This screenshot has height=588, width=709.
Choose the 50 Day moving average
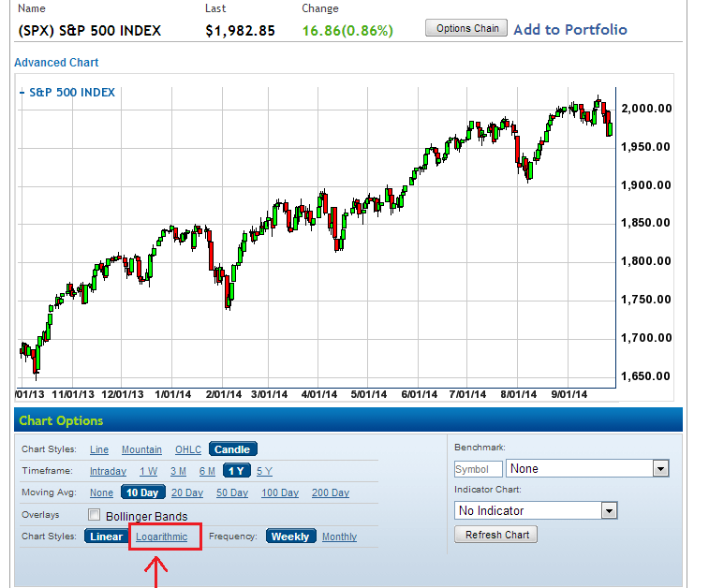coord(232,492)
